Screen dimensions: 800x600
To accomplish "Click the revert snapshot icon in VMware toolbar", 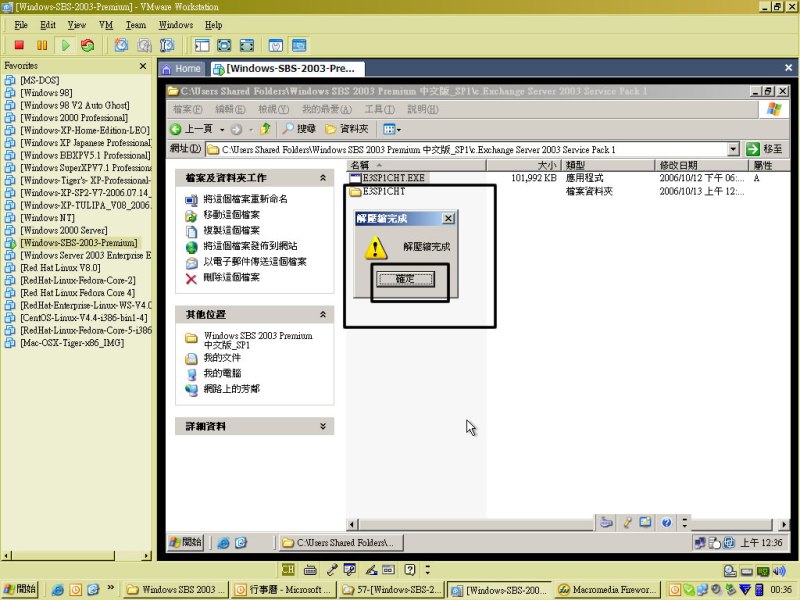I will click(144, 45).
